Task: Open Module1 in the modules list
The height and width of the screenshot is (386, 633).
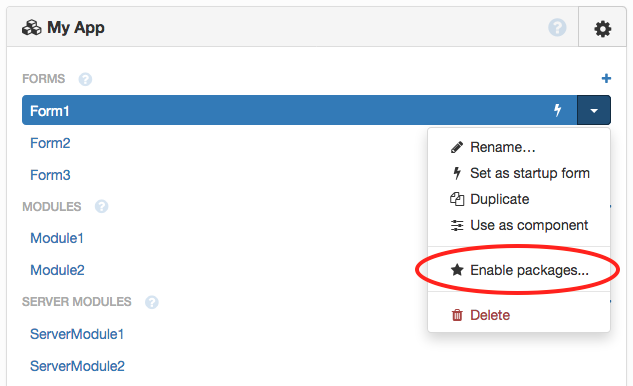Action: (x=57, y=238)
